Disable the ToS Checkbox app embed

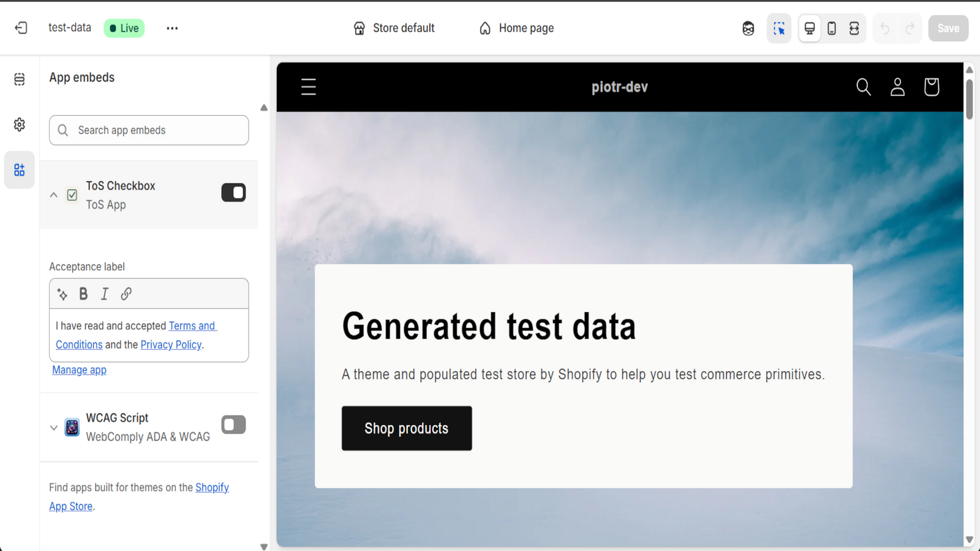tap(233, 193)
